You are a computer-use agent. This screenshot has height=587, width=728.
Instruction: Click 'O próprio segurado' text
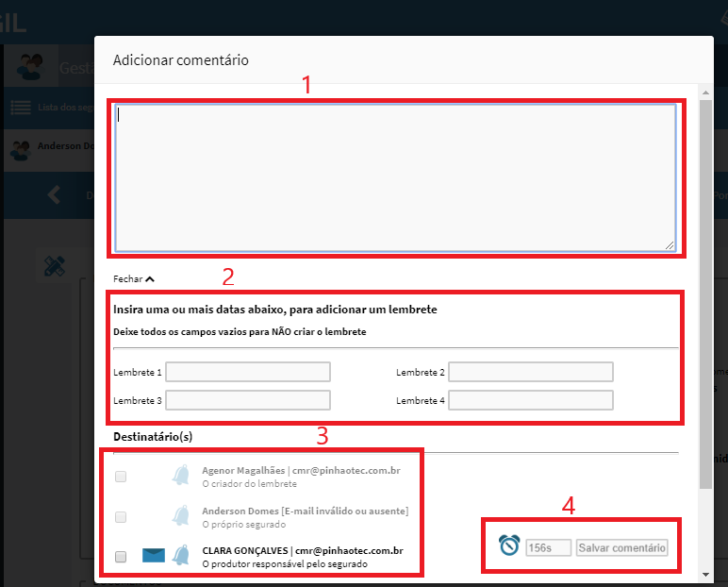(243, 525)
